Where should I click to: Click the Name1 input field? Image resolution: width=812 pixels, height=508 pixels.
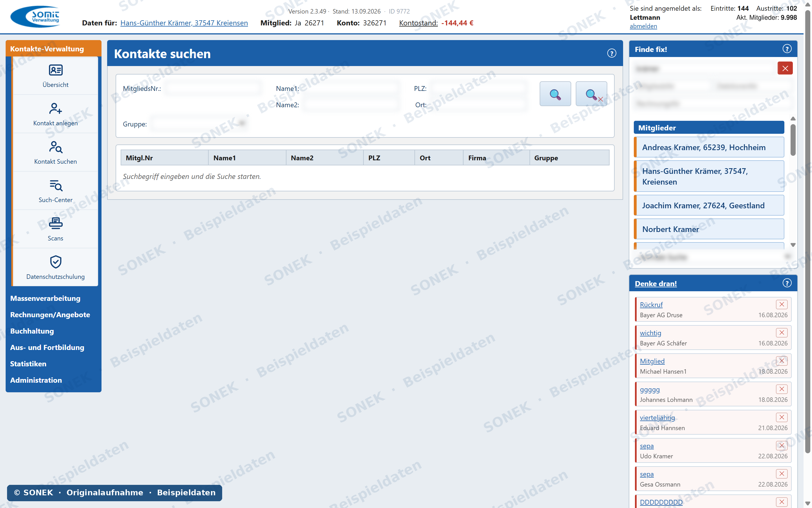pyautogui.click(x=352, y=88)
